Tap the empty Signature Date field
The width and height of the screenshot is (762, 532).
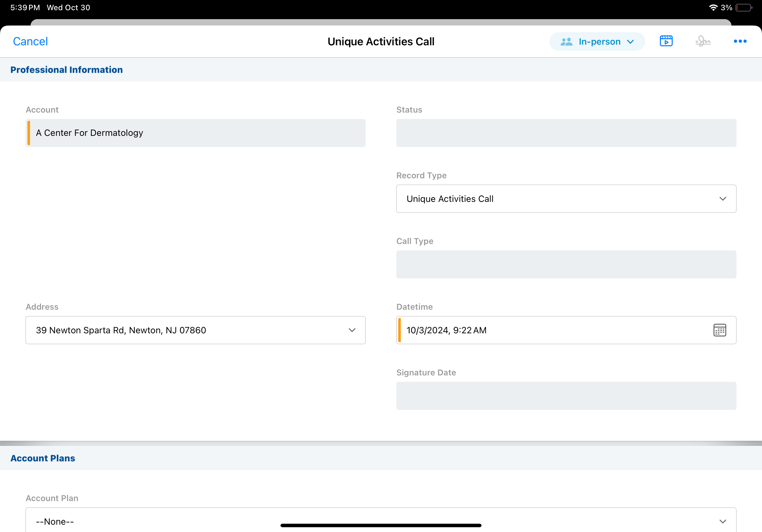click(566, 396)
